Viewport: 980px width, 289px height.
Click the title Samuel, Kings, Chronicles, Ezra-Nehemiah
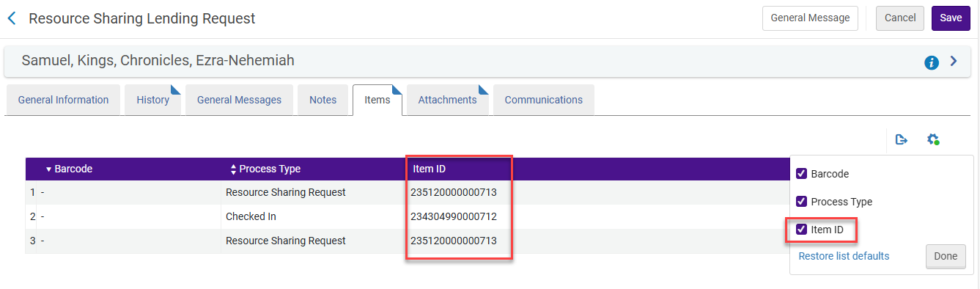click(x=158, y=61)
